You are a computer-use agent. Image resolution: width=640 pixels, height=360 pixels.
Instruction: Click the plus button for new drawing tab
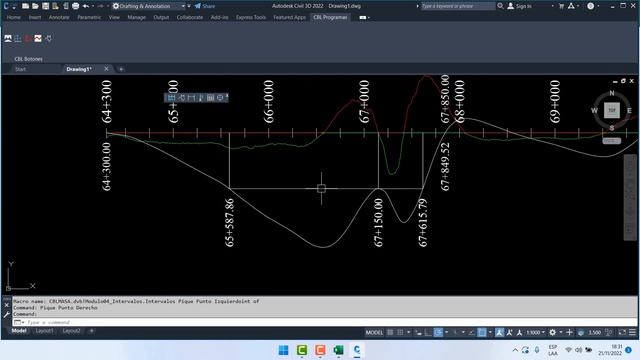121,69
